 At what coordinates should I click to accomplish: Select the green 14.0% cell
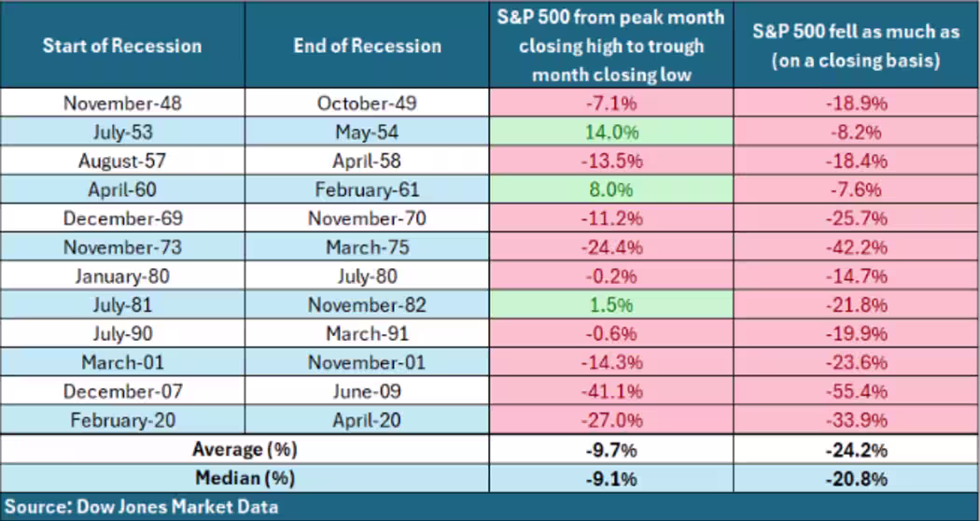(611, 132)
